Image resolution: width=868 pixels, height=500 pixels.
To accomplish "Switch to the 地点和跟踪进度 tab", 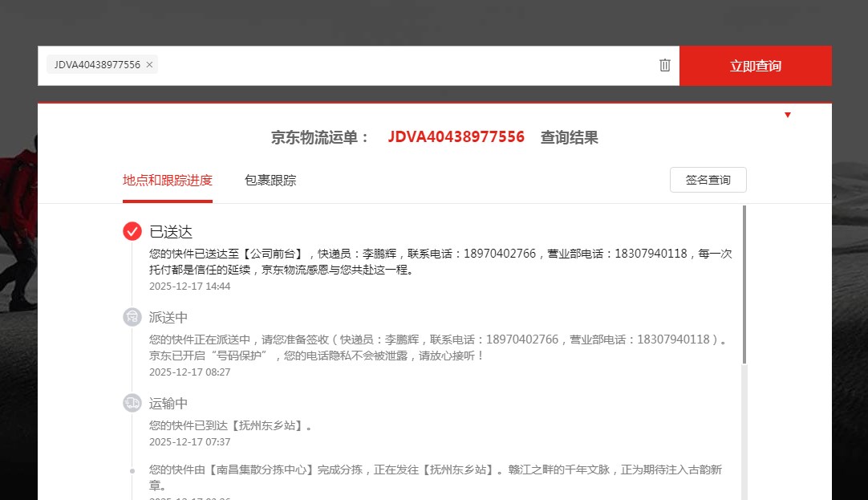I will (x=168, y=181).
